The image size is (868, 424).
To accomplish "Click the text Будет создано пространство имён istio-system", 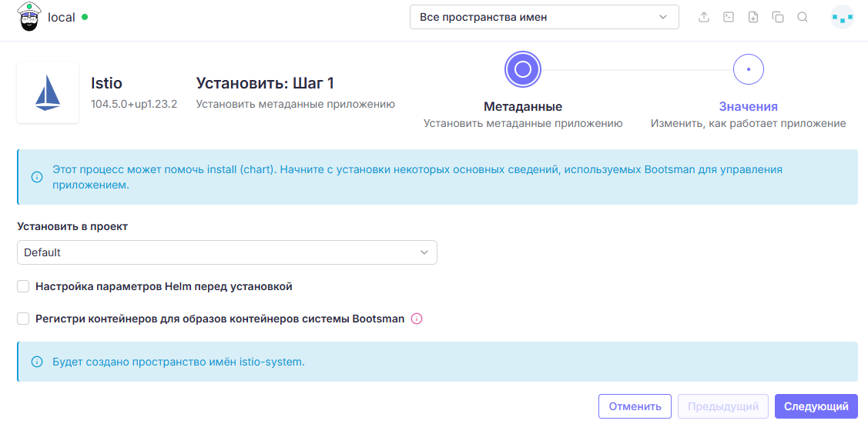I will click(179, 362).
